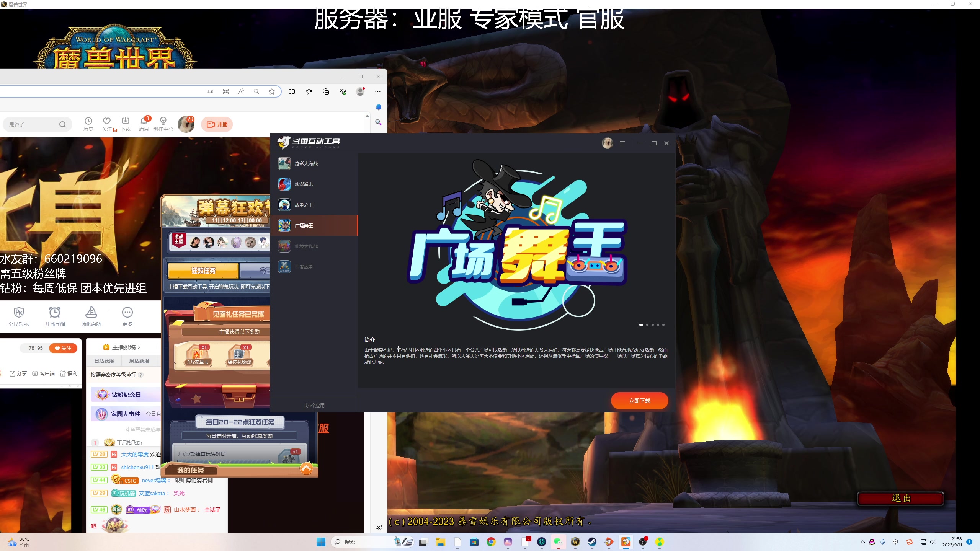The width and height of the screenshot is (980, 551).
Task: Open browser settings and more menu
Action: 378,91
